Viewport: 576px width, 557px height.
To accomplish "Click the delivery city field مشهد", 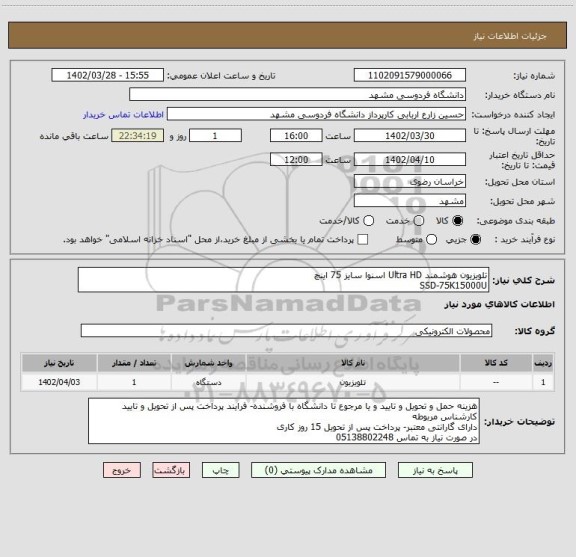I will [410, 201].
